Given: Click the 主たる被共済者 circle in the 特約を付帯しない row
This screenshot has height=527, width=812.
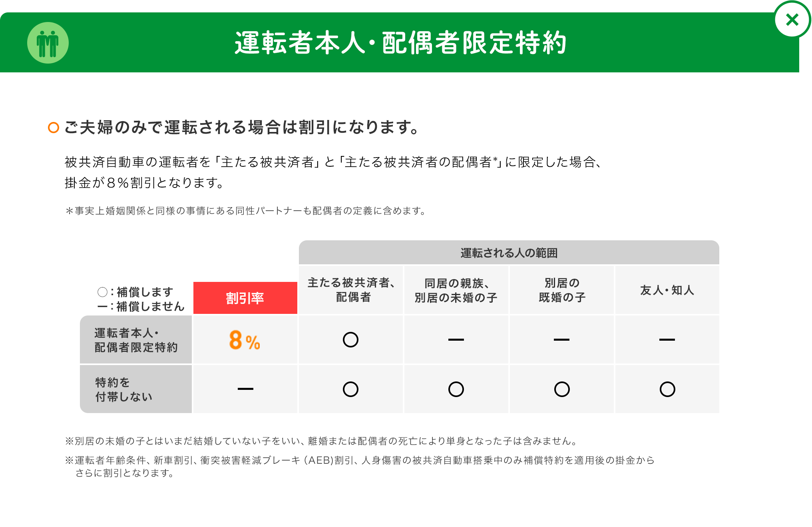Looking at the screenshot, I should click(350, 389).
